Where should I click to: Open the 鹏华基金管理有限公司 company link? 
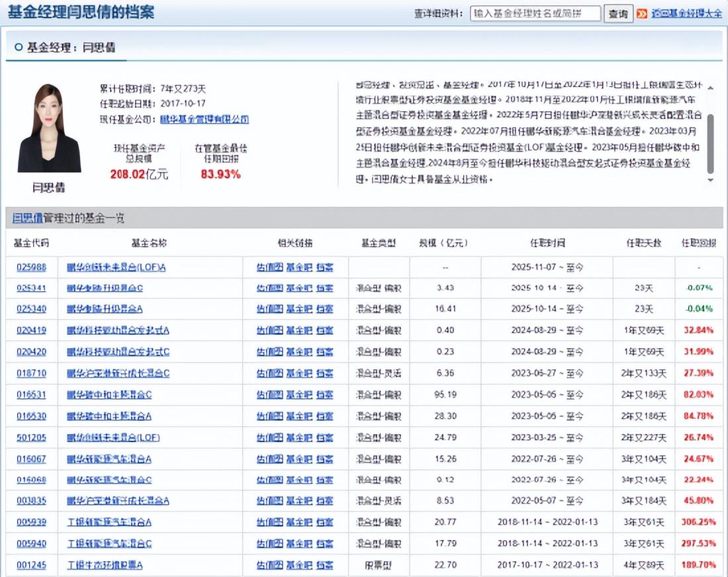205,120
